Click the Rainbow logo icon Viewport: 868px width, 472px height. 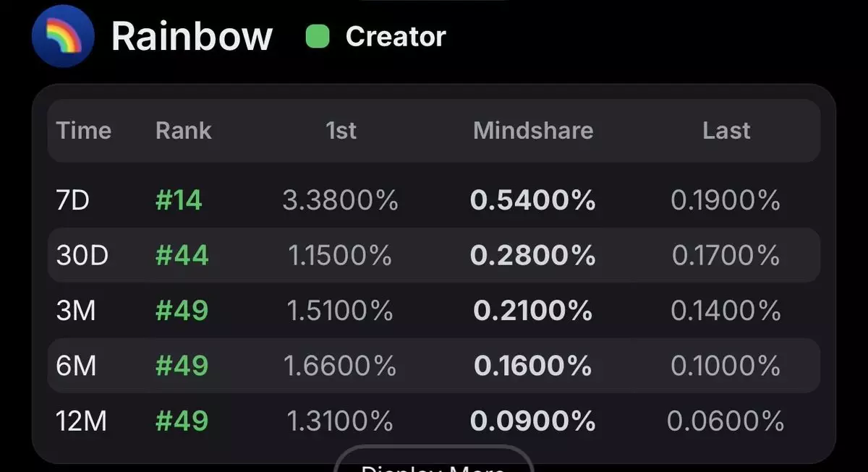coord(63,36)
